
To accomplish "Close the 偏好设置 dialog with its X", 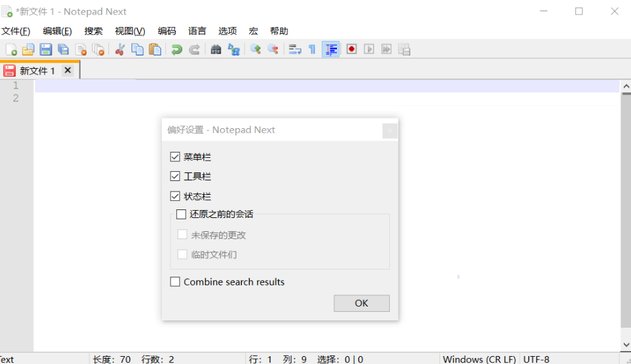I will coord(390,130).
